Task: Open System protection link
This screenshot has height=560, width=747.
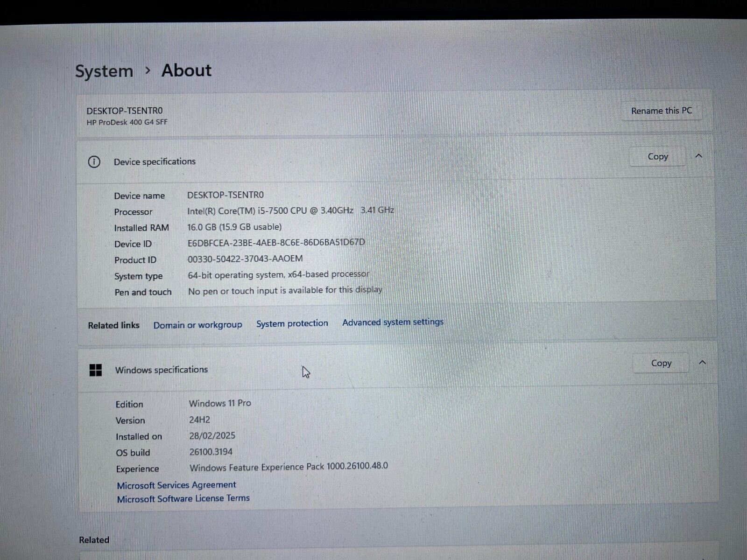Action: tap(292, 323)
